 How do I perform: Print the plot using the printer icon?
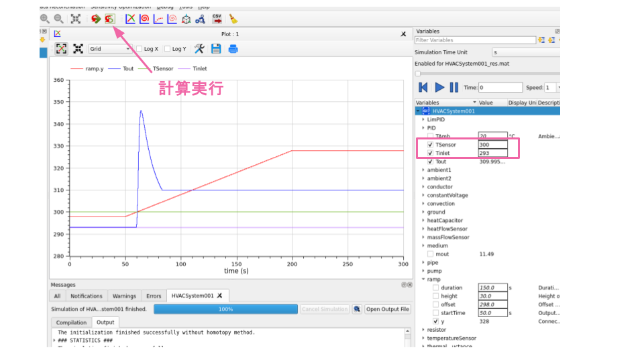click(233, 49)
